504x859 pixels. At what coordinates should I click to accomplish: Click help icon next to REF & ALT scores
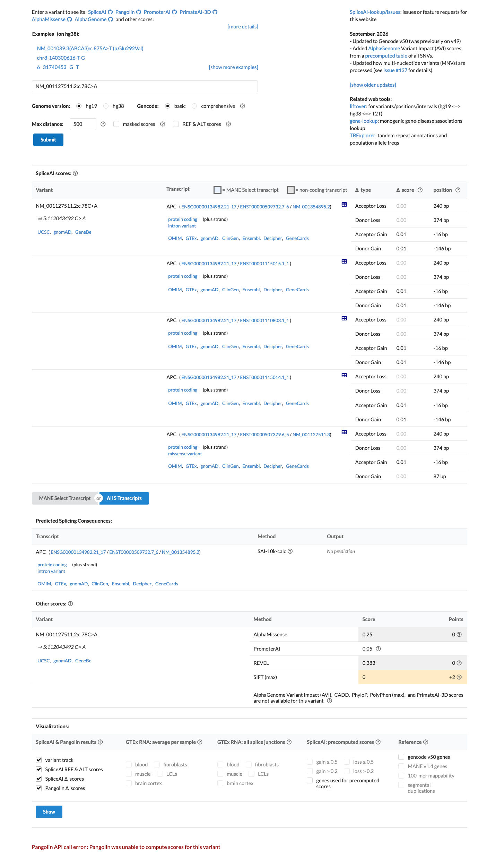pos(228,124)
